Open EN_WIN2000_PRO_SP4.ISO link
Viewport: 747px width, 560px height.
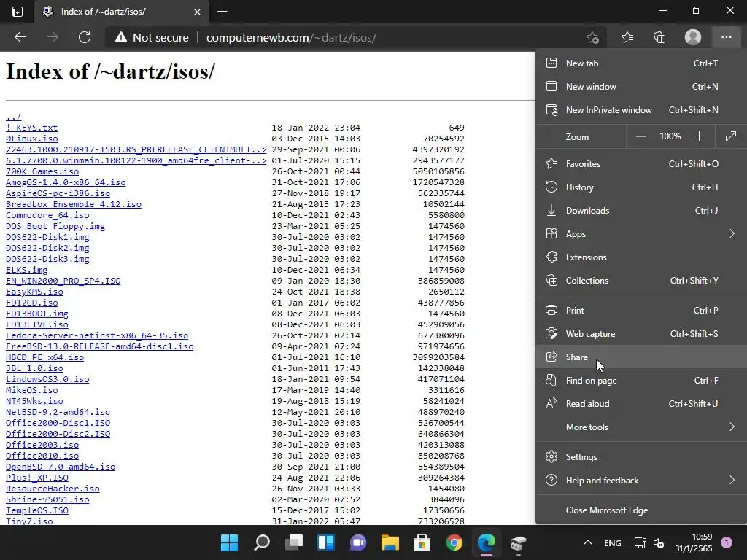click(x=63, y=281)
